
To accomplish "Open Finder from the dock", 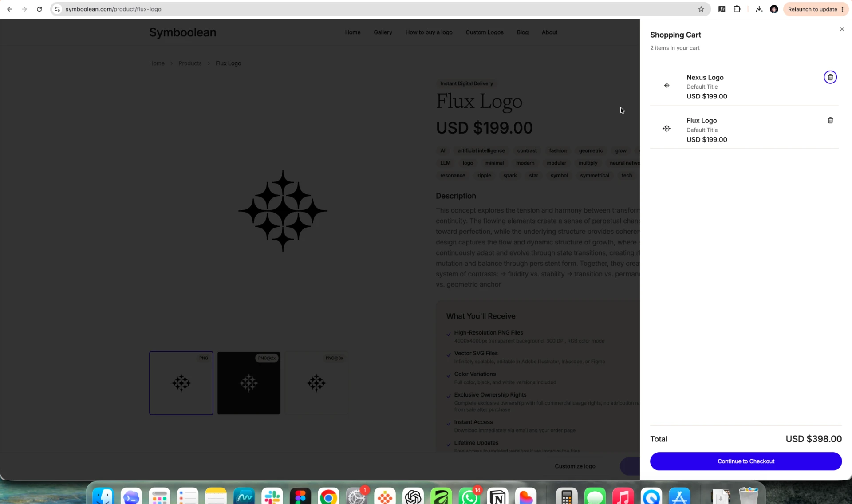I will tap(103, 497).
